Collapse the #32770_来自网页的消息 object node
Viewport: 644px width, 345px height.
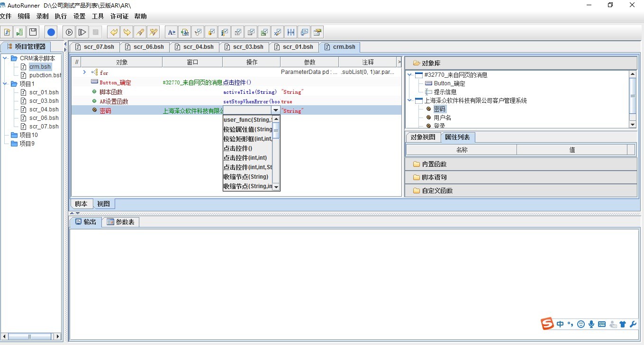(x=409, y=75)
